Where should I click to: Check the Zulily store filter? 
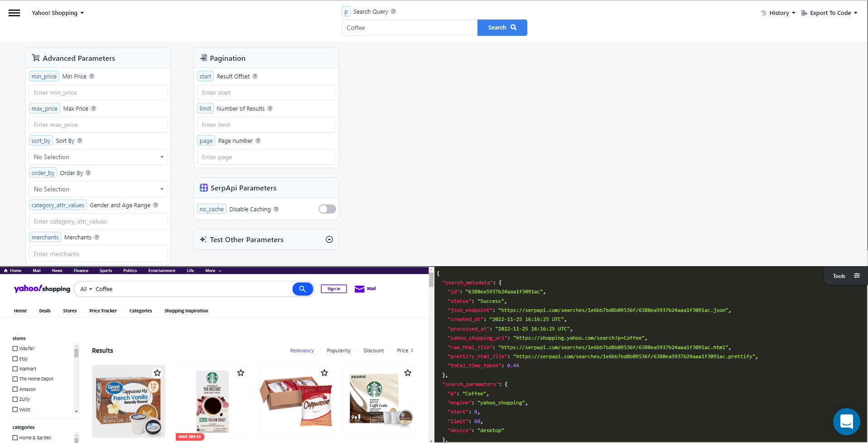(x=15, y=399)
